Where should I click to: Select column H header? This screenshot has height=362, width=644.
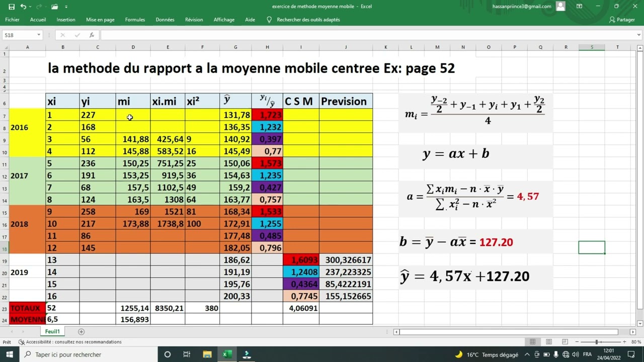coord(267,47)
